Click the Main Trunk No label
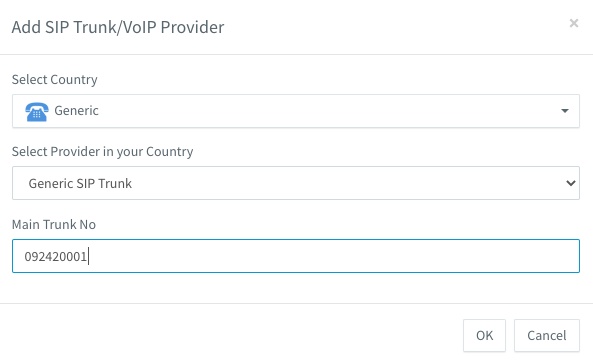 pos(54,224)
